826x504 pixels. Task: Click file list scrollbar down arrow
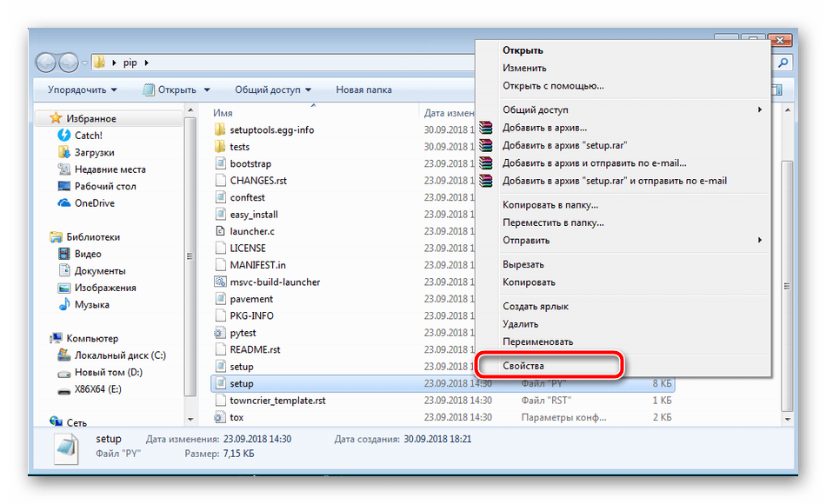point(787,419)
